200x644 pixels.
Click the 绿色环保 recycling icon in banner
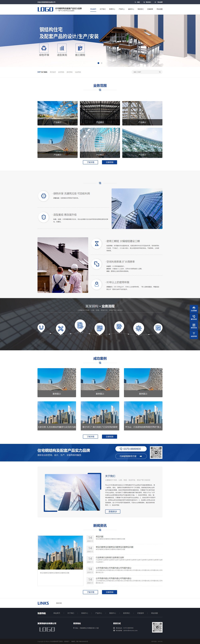click(x=44, y=48)
